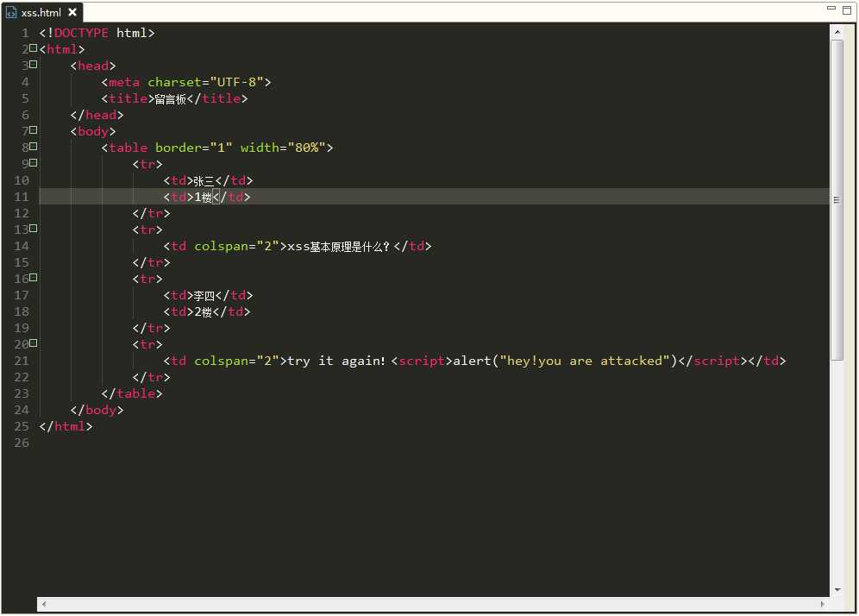Image resolution: width=859 pixels, height=616 pixels.
Task: Minimize the editor pane
Action: [831, 9]
